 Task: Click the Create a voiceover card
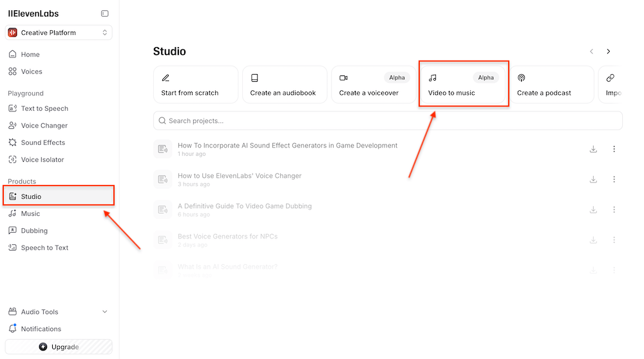tap(374, 84)
